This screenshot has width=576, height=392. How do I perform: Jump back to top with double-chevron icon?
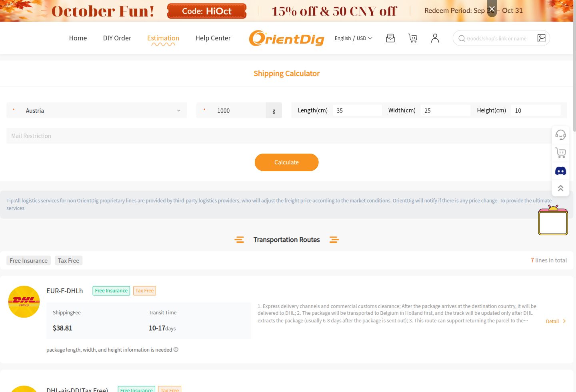[x=560, y=188]
